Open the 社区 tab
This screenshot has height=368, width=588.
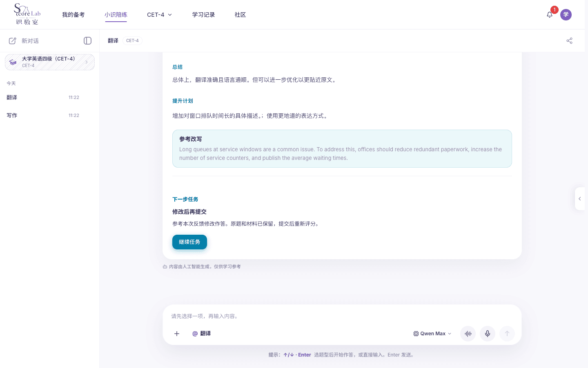pyautogui.click(x=241, y=15)
